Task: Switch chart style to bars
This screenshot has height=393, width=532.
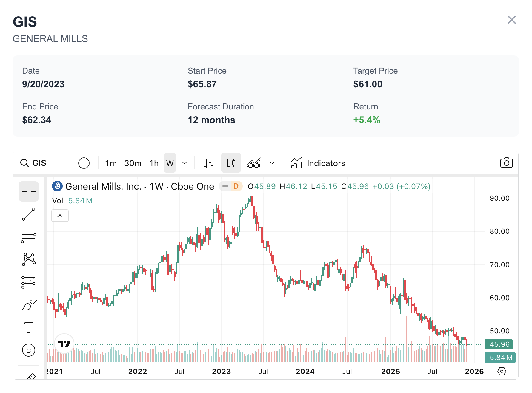Action: click(209, 163)
